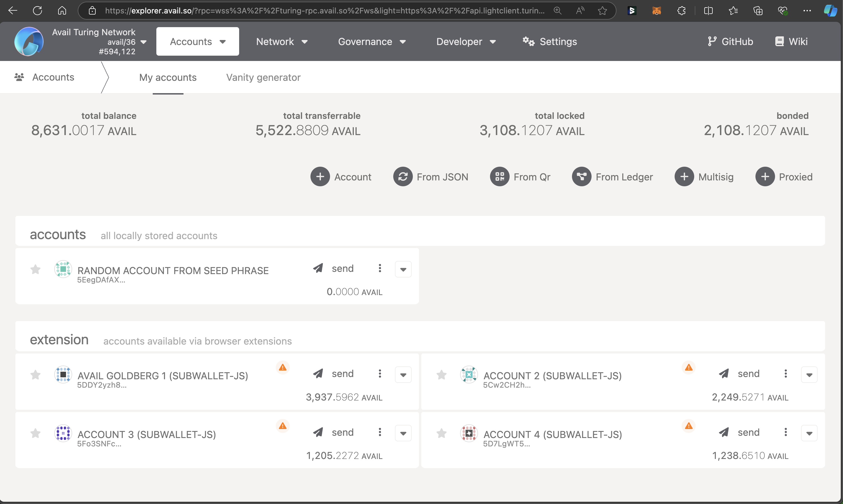Click the From Ledger icon button

click(581, 176)
